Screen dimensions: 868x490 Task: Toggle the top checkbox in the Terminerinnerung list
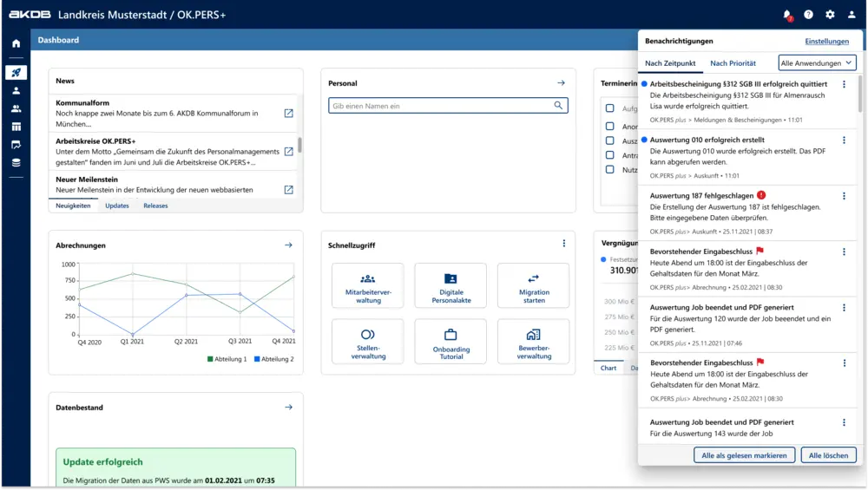tap(610, 108)
